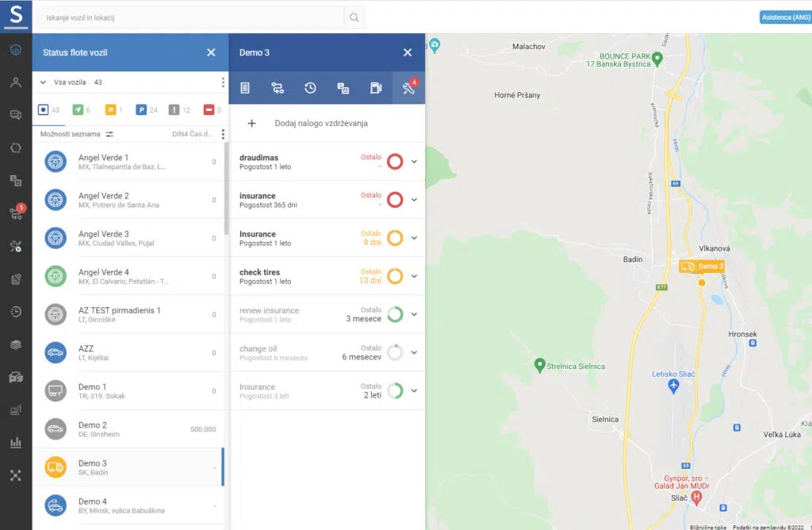Viewport: 812px width, 530px height.
Task: Close the Demo 3 panel
Action: pyautogui.click(x=408, y=52)
